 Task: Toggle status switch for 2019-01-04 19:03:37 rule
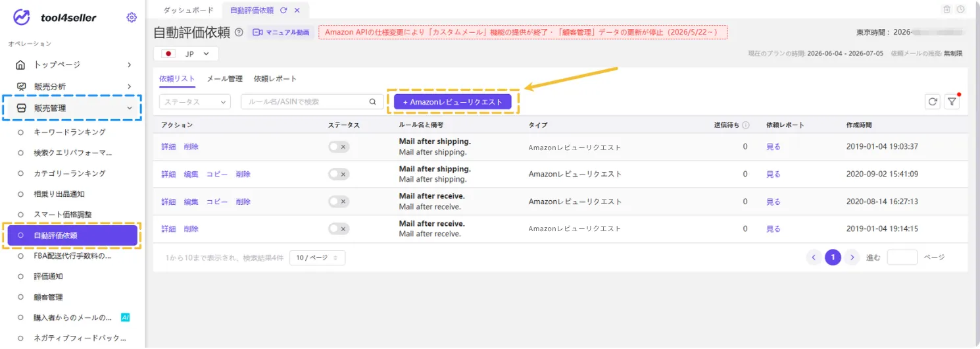339,147
